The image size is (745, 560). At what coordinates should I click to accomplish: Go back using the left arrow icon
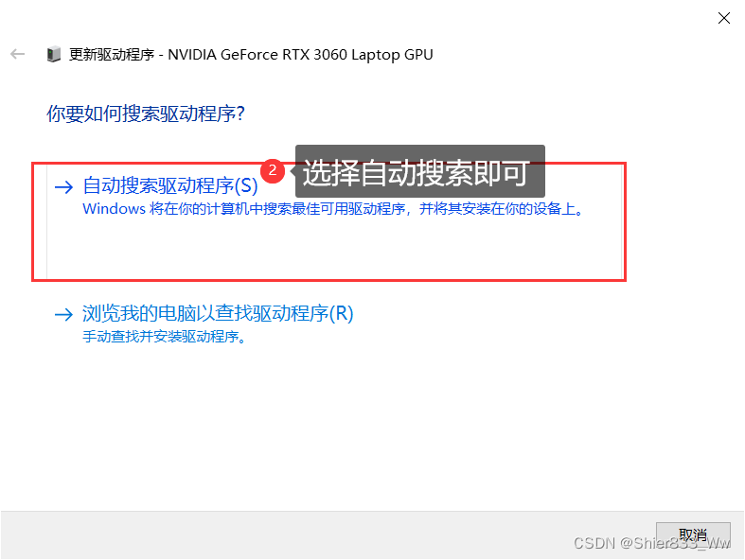pyautogui.click(x=18, y=54)
